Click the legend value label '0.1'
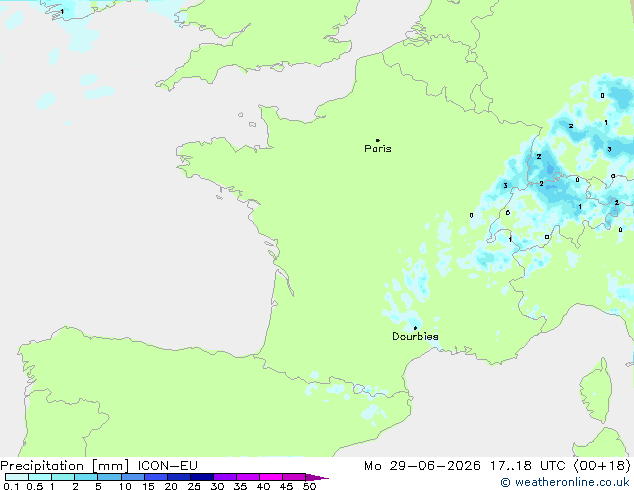This screenshot has width=634, height=490. coord(12,486)
